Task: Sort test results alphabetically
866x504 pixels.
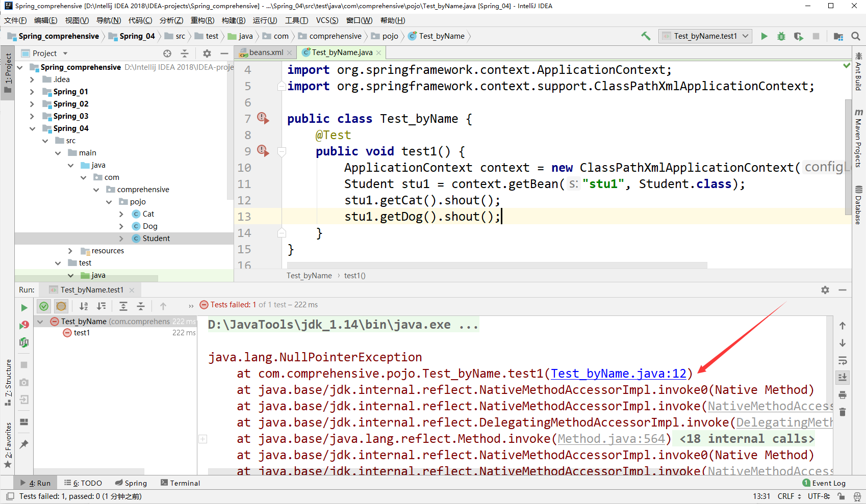Action: (x=84, y=306)
